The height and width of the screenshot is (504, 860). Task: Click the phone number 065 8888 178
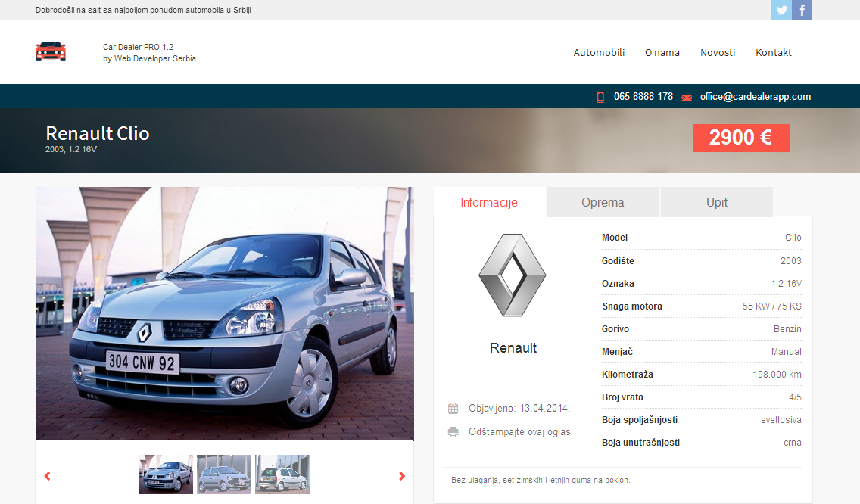pyautogui.click(x=643, y=97)
